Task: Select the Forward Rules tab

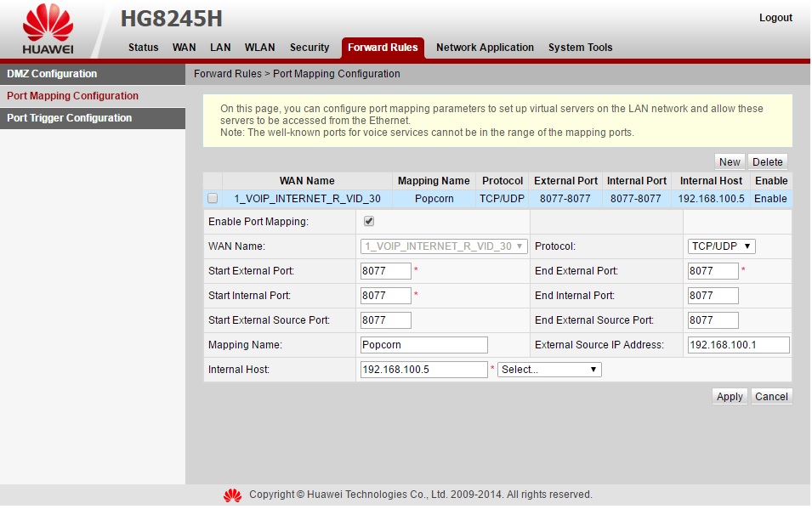Action: click(x=383, y=48)
